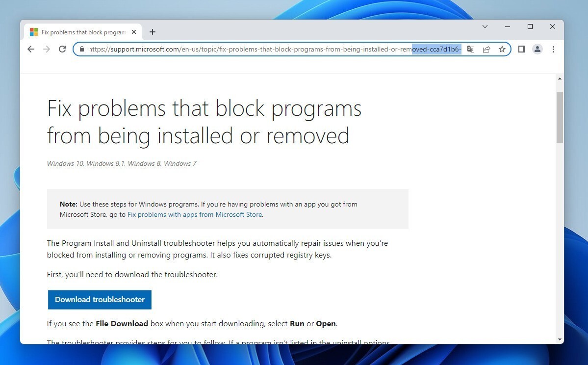Select the Microsoft logo favicon on the tab

click(x=34, y=32)
